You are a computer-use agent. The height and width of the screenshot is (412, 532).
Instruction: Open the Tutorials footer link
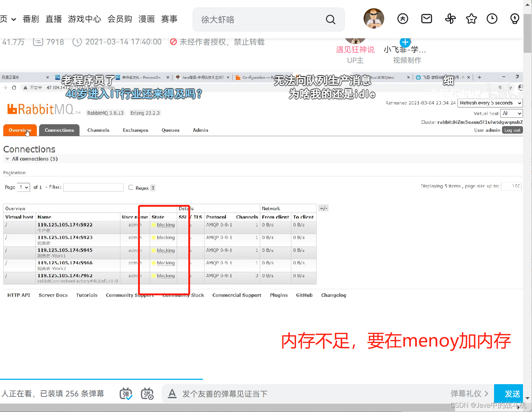87,295
